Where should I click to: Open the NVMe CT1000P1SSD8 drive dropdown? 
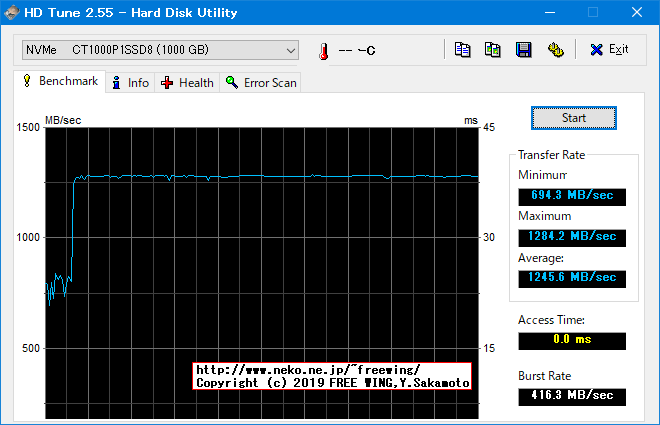tap(160, 50)
